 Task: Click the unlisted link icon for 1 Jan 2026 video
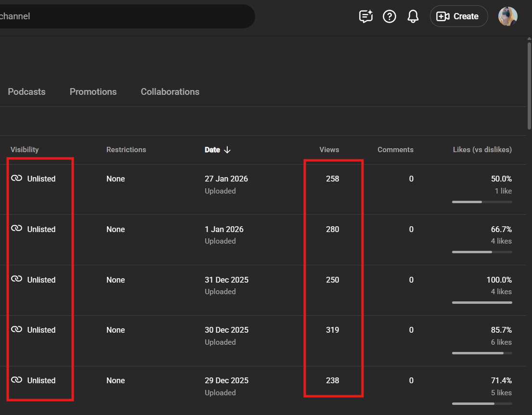point(17,229)
